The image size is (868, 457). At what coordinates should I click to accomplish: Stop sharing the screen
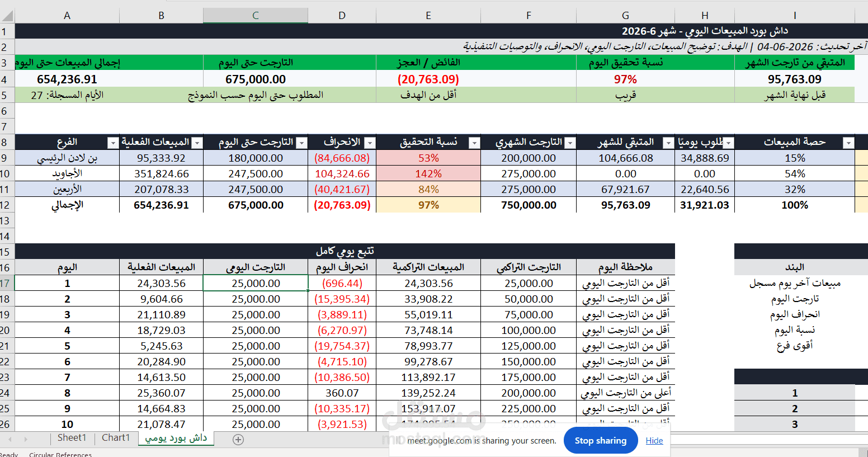click(601, 441)
